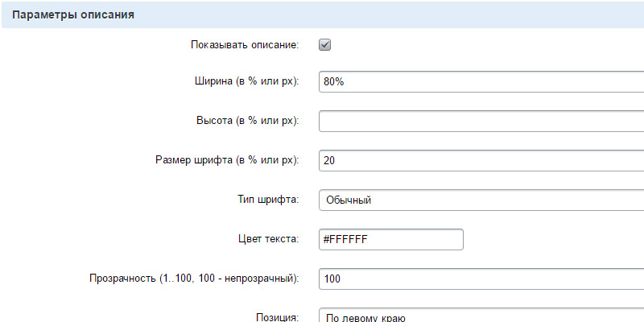Click the Размер шрифта label text
Screen dimensions: 644x322
click(x=226, y=160)
